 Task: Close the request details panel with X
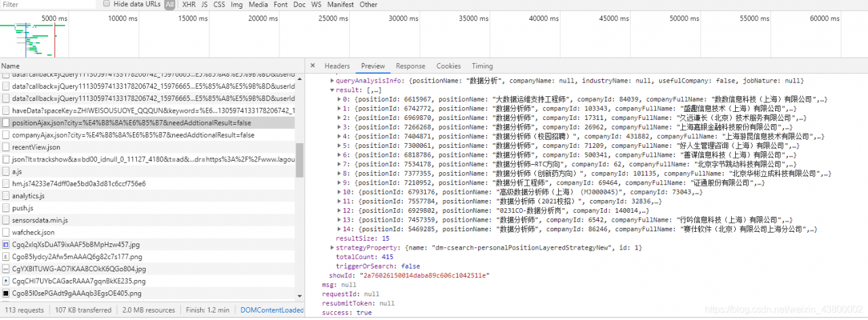pyautogui.click(x=313, y=66)
